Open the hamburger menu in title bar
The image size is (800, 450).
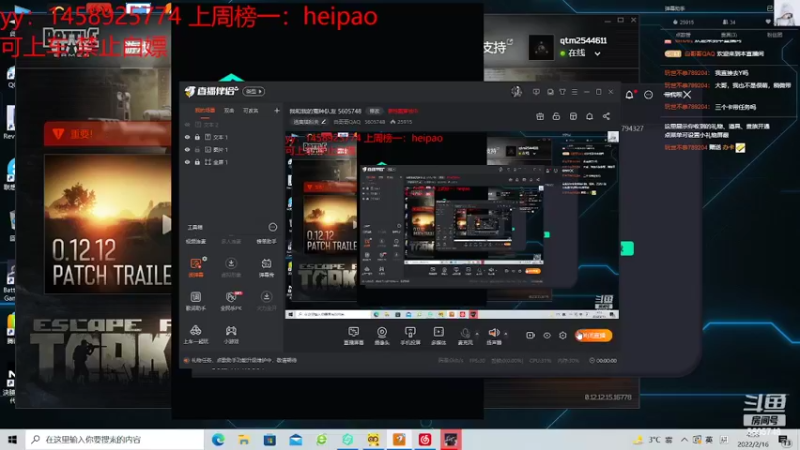click(x=574, y=92)
